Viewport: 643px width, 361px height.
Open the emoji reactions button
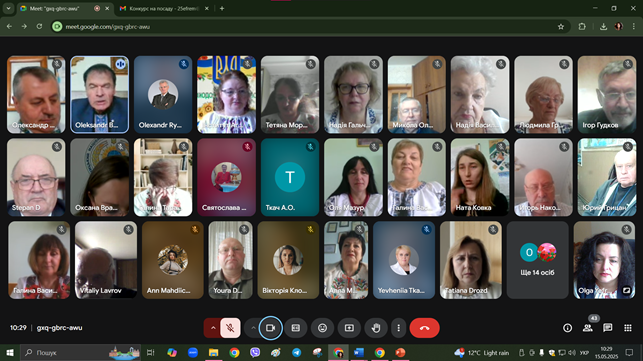pyautogui.click(x=322, y=328)
